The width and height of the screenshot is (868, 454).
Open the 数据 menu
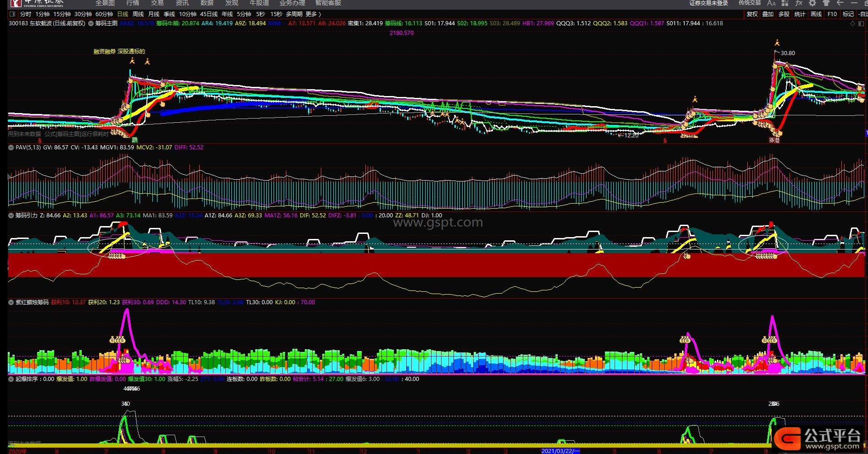point(207,3)
